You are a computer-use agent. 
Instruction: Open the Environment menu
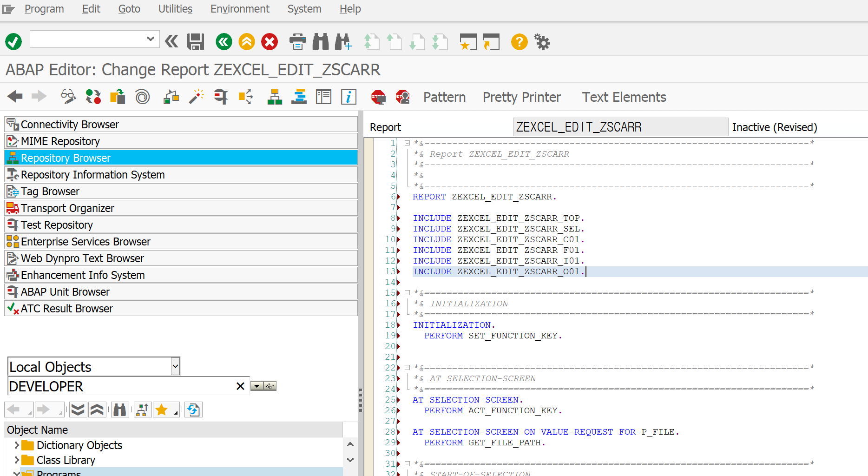pos(240,9)
